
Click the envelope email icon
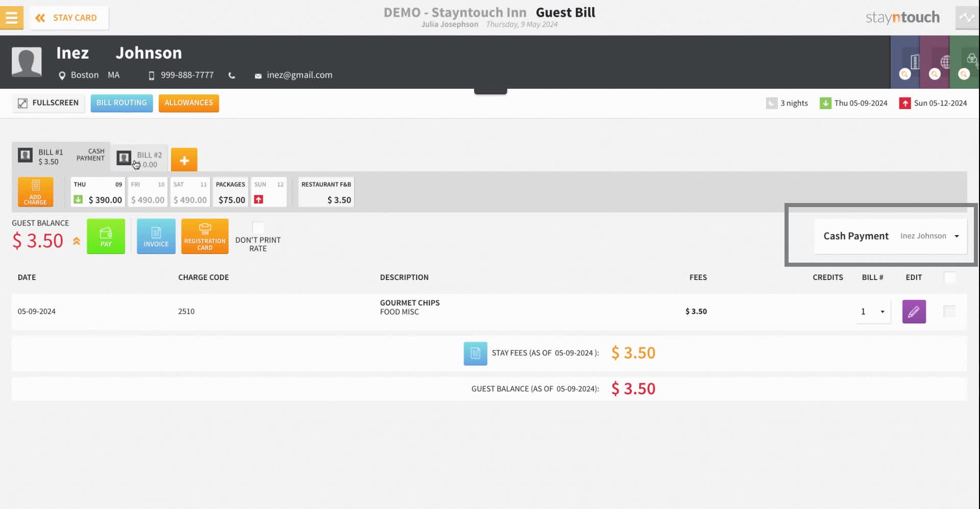[258, 76]
